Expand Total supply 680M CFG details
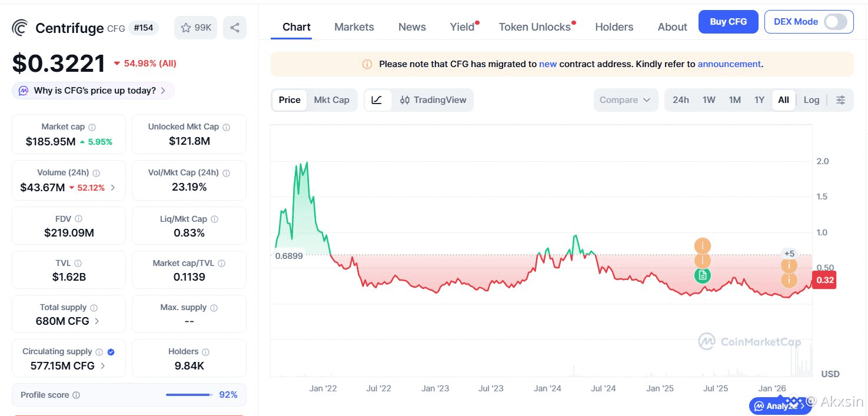Viewport: 868px width, 416px height. point(68,321)
